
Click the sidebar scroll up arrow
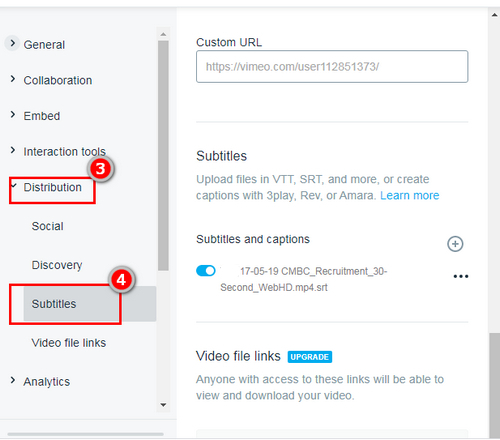163,34
